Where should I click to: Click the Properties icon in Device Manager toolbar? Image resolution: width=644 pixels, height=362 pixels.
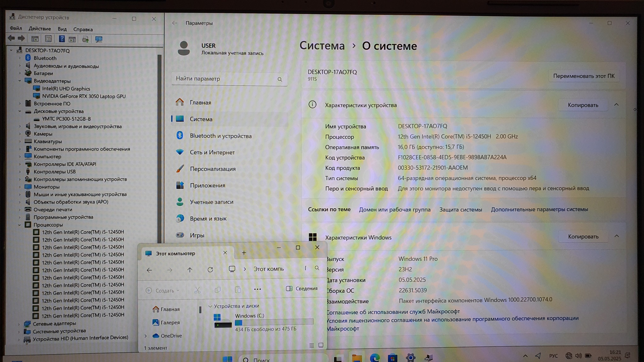[x=48, y=39]
